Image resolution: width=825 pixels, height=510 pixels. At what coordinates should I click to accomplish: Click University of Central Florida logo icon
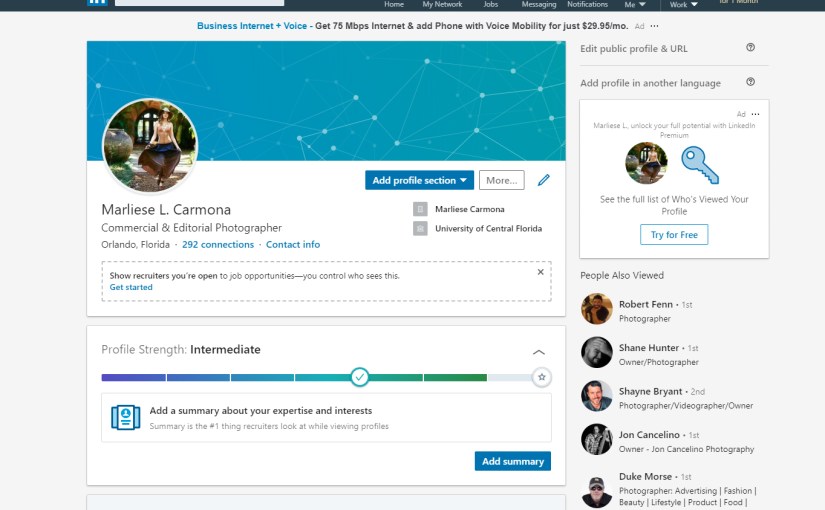point(420,228)
